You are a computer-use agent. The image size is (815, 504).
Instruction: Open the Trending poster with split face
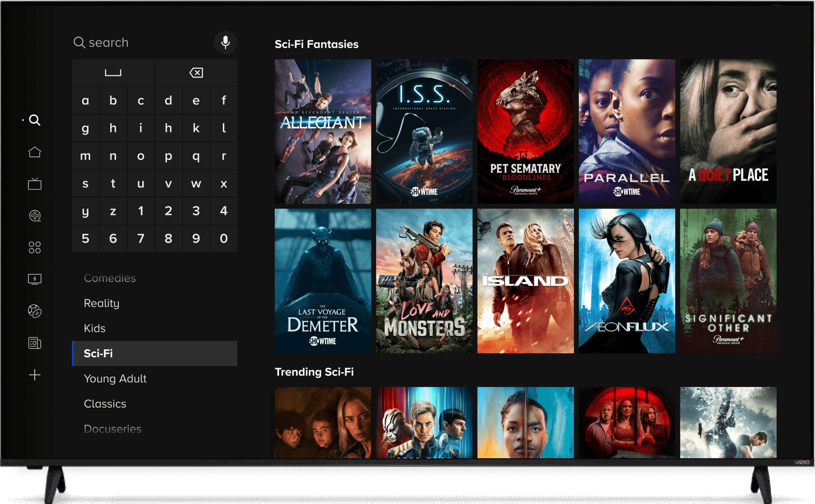tap(526, 422)
